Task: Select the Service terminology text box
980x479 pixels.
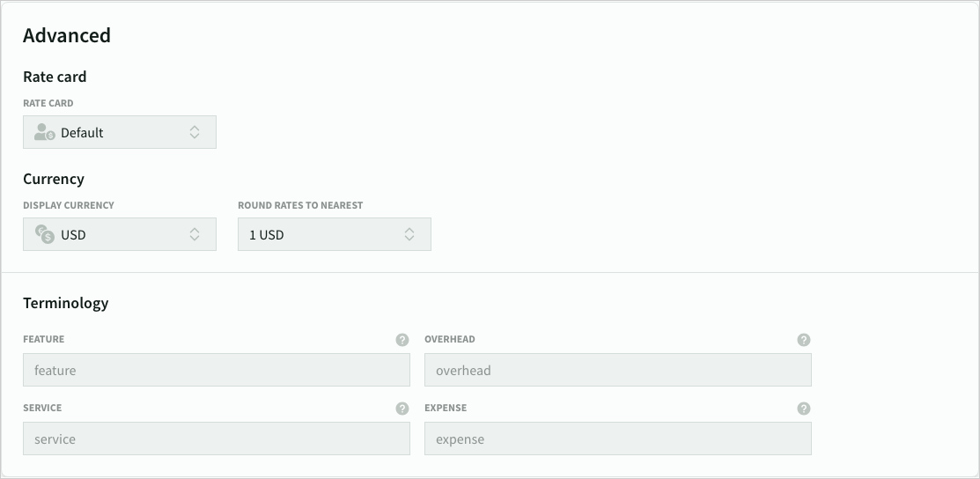Action: pyautogui.click(x=217, y=439)
